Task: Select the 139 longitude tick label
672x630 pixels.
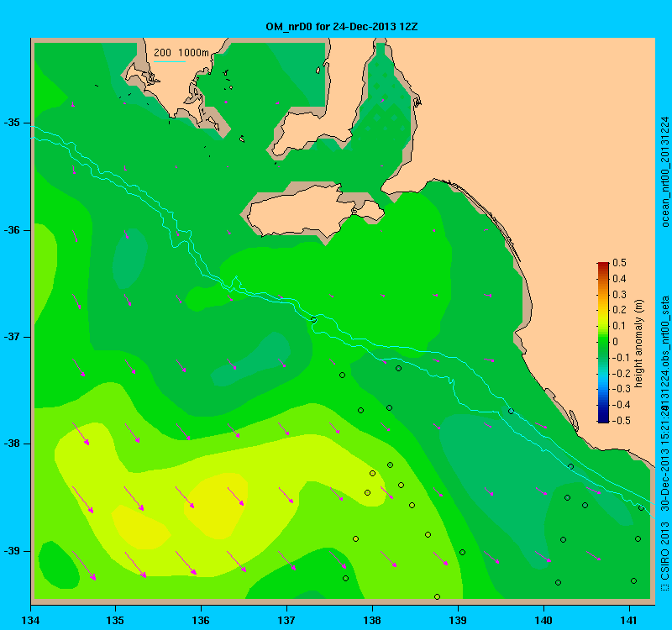Action: click(x=458, y=620)
